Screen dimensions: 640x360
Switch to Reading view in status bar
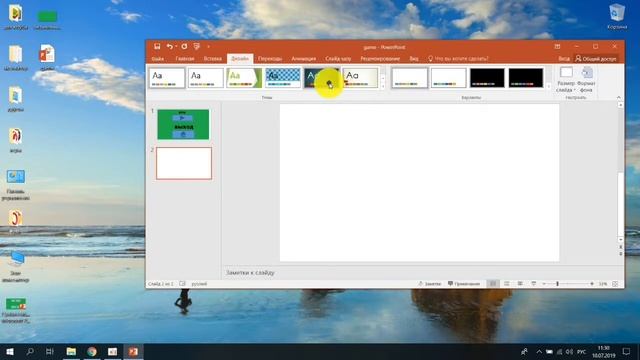tap(520, 284)
